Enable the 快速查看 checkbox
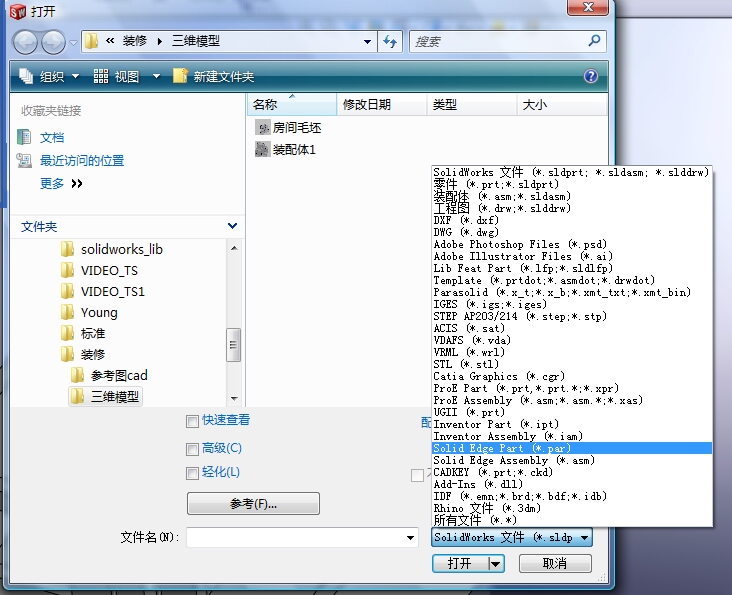The height and width of the screenshot is (595, 732). pyautogui.click(x=192, y=421)
